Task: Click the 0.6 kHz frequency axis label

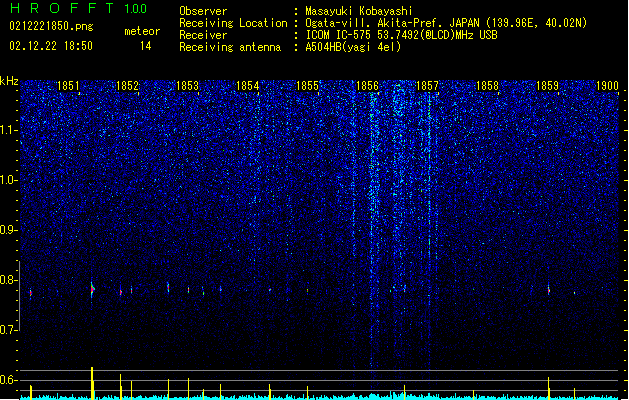Action: pyautogui.click(x=8, y=380)
